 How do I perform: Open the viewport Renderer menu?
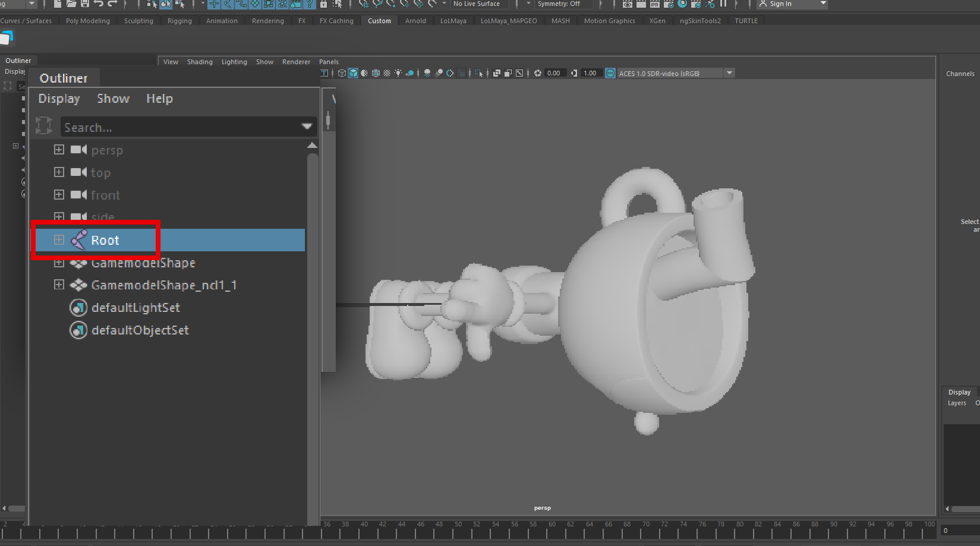point(296,62)
